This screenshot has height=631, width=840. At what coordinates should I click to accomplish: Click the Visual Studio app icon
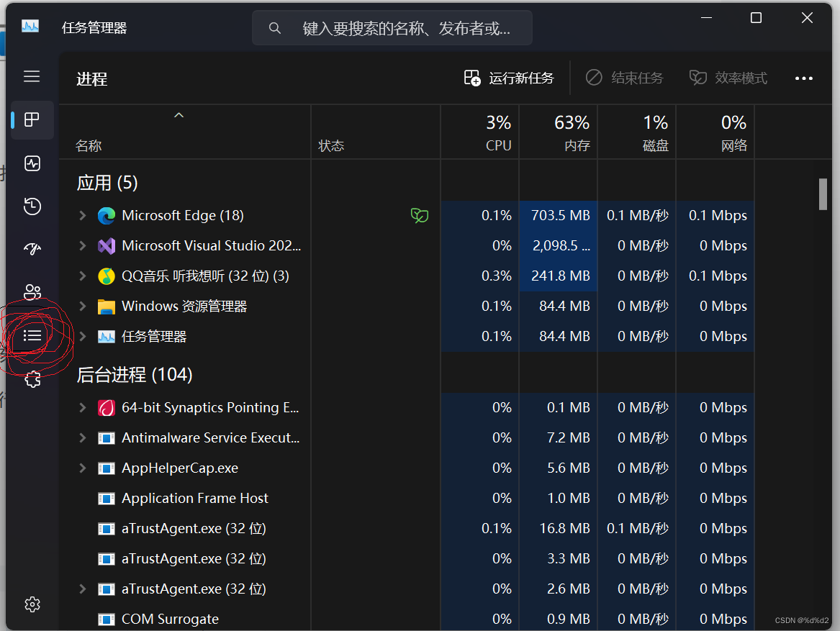[x=107, y=246]
